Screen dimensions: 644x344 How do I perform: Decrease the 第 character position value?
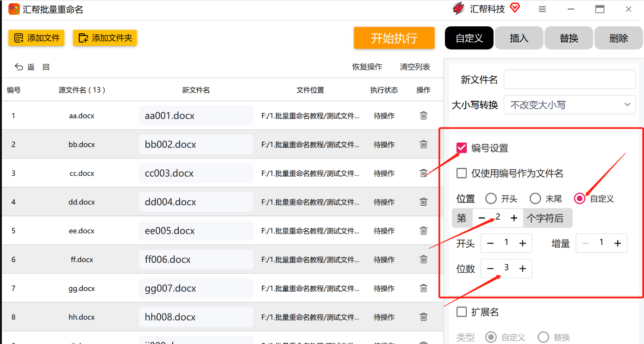tap(482, 218)
